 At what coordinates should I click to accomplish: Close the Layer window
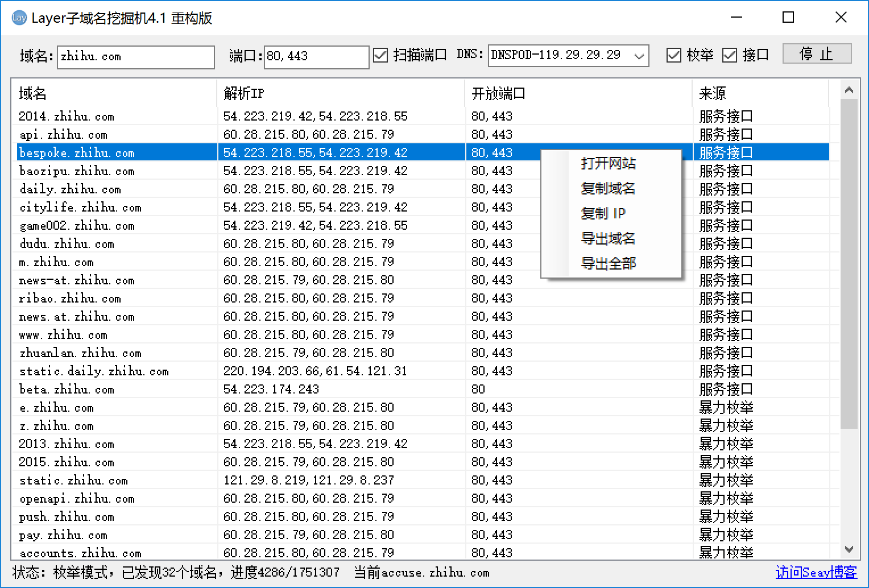(x=841, y=18)
